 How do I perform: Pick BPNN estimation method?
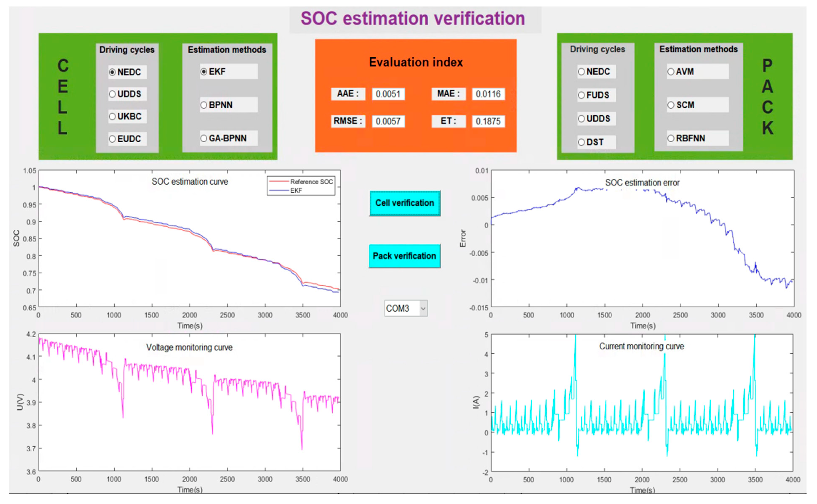(x=204, y=105)
